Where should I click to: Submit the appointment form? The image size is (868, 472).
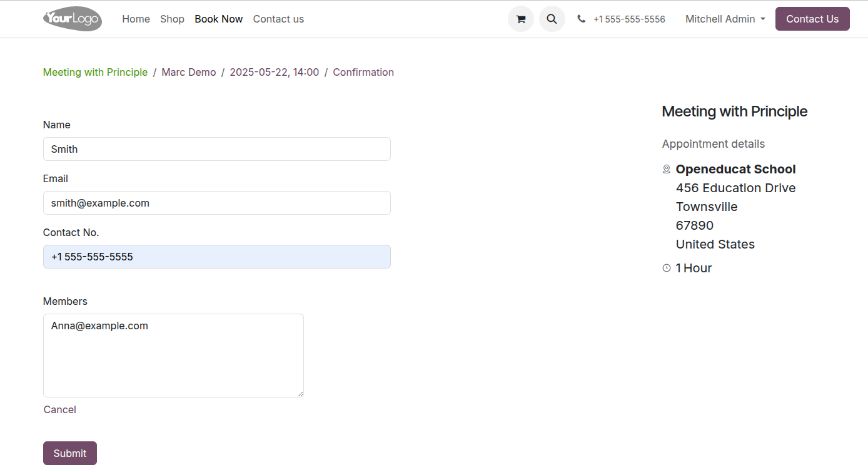70,453
